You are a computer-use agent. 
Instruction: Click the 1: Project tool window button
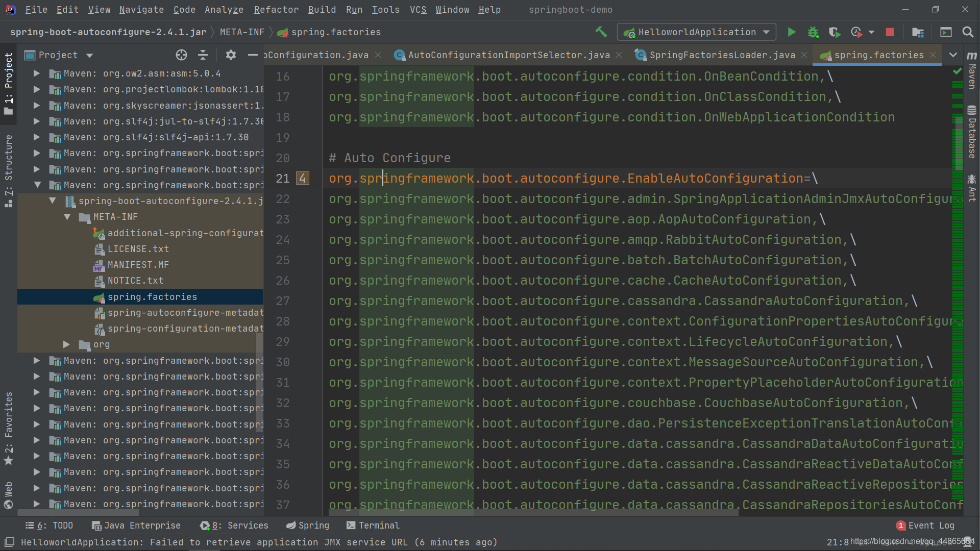click(8, 84)
